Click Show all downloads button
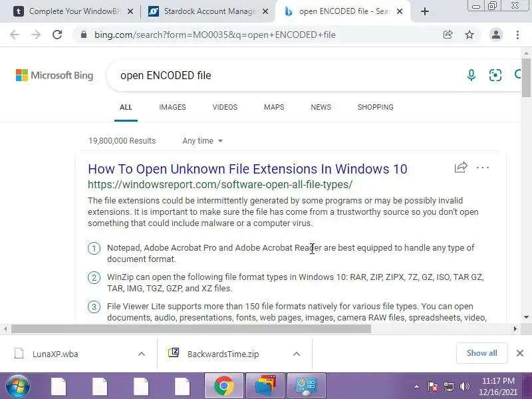Screen dimensions: 532x399 481,353
